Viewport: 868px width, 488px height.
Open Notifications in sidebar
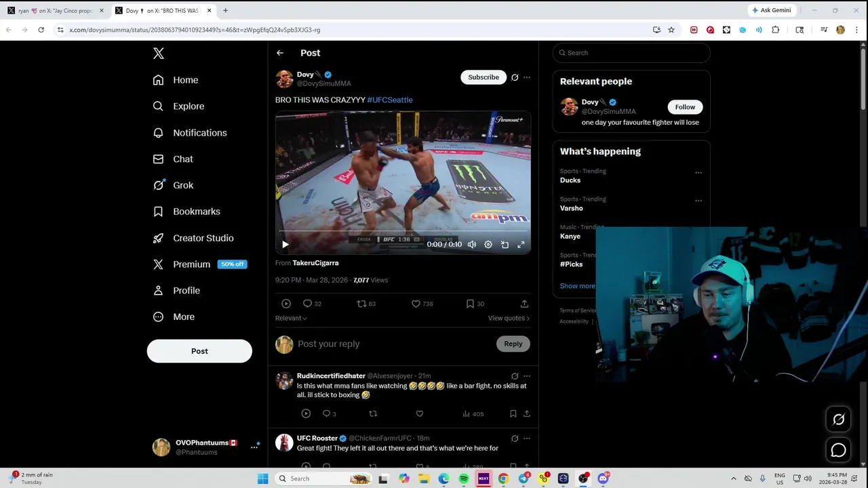click(x=190, y=133)
